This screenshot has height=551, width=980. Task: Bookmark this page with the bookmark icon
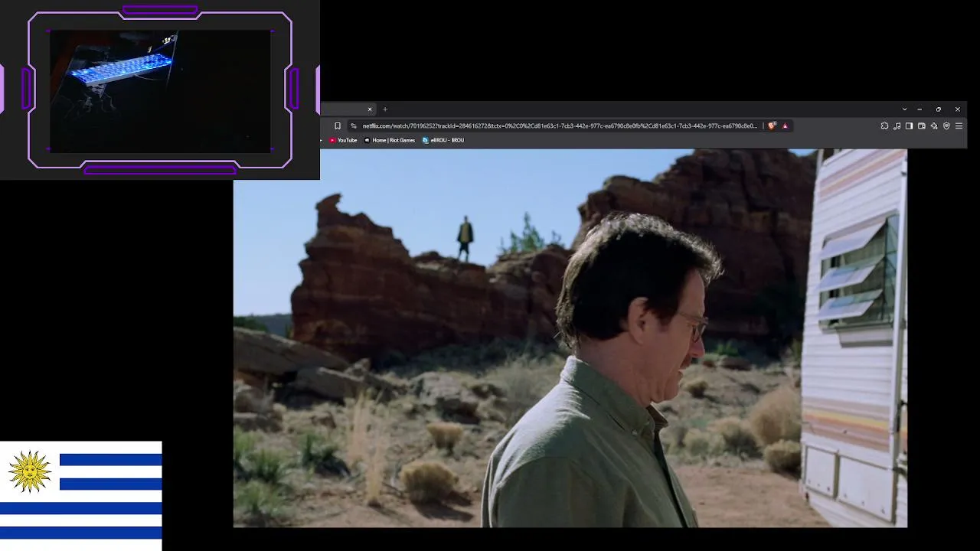pyautogui.click(x=338, y=126)
